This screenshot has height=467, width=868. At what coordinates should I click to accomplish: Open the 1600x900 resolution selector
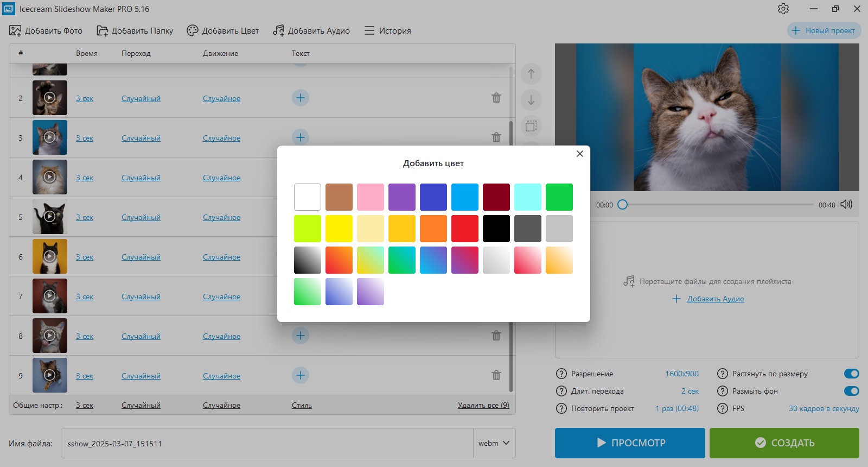tap(682, 374)
